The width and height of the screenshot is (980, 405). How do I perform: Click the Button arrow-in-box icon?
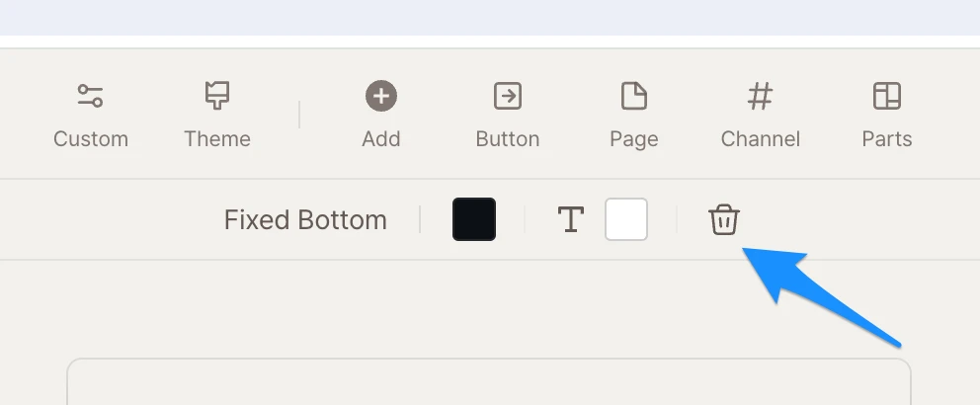tap(507, 96)
